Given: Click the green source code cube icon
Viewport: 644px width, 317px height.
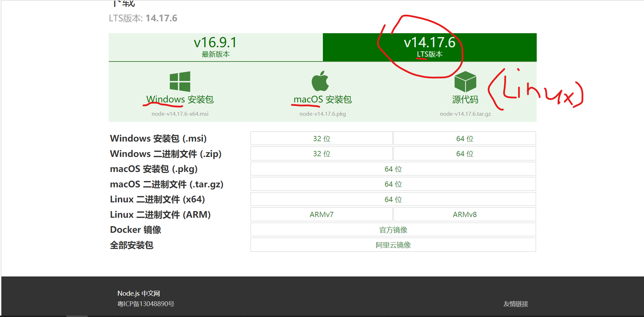Looking at the screenshot, I should point(465,81).
